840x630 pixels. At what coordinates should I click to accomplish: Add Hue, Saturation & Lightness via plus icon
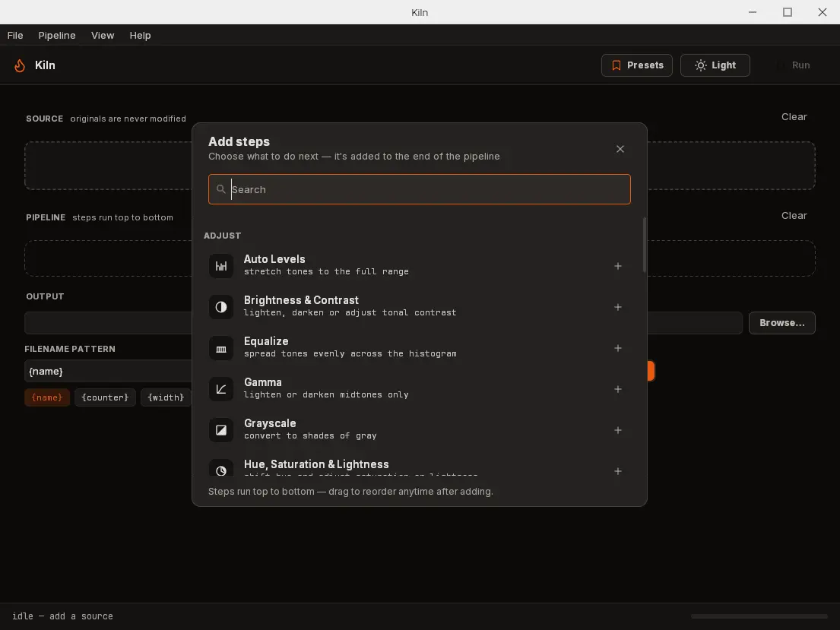tap(618, 471)
